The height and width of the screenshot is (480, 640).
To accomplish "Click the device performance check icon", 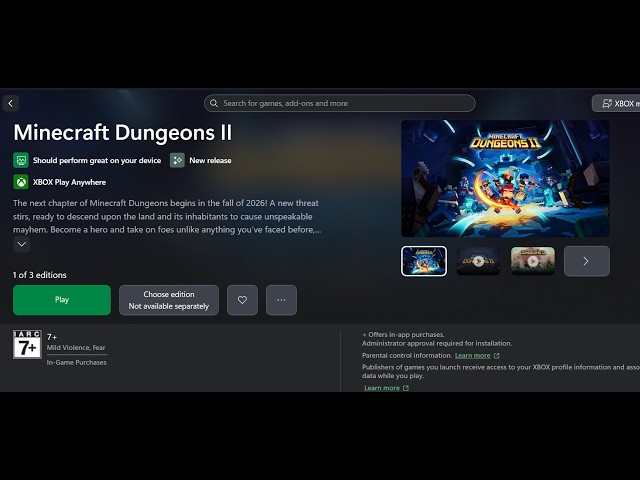I will (x=21, y=160).
